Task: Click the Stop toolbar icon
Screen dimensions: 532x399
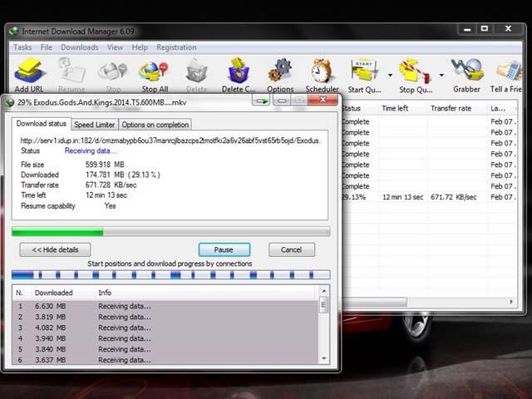Action: pos(113,75)
